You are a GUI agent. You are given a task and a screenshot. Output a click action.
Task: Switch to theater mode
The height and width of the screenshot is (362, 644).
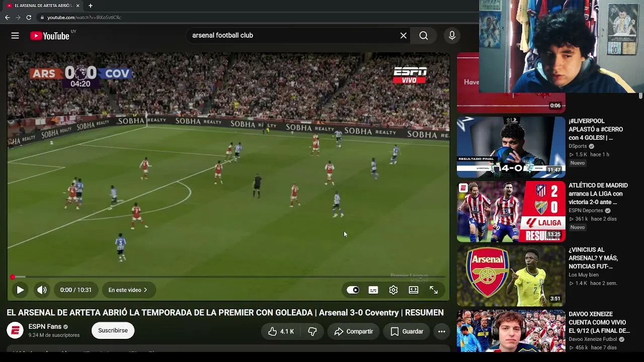(x=414, y=290)
